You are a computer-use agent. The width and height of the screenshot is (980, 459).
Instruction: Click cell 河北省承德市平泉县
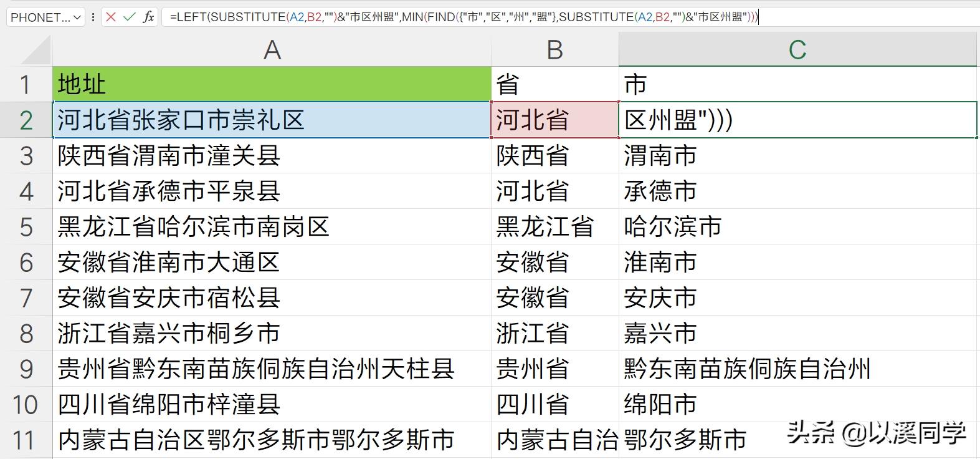click(x=272, y=191)
